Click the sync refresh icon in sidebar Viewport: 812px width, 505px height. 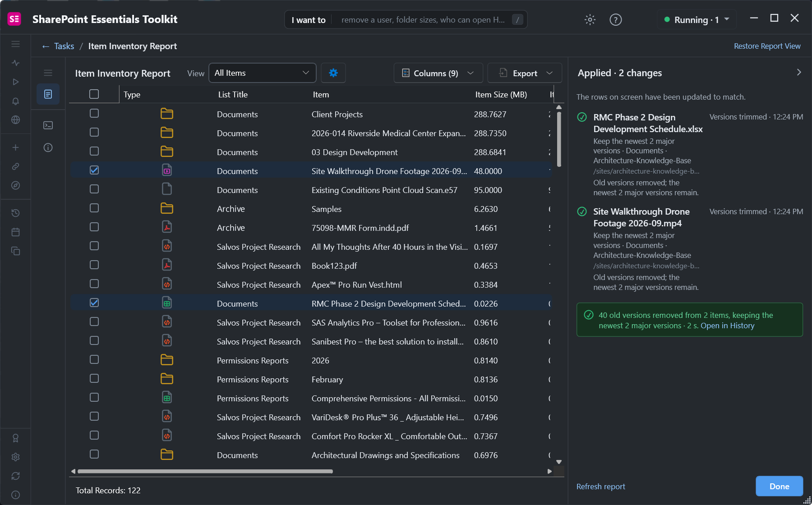pos(16,476)
